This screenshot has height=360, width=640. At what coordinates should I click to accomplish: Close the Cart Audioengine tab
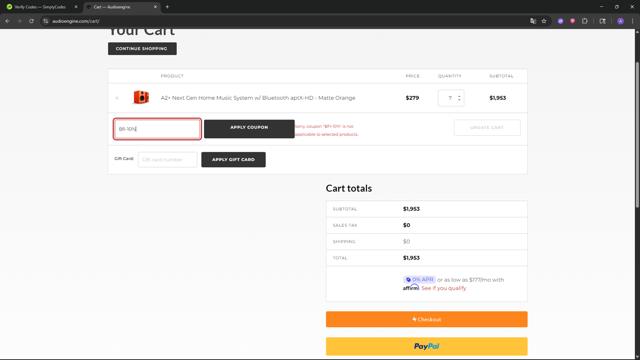coord(155,7)
